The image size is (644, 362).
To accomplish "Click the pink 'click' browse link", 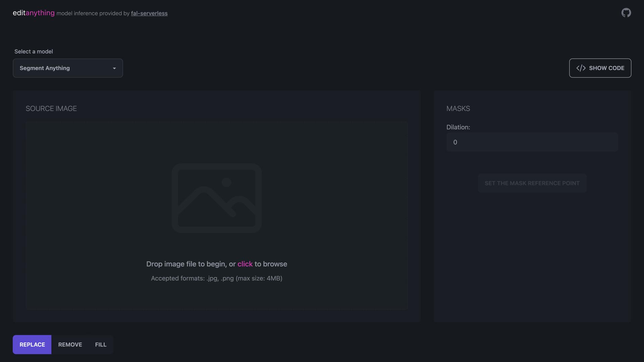I will click(x=245, y=264).
